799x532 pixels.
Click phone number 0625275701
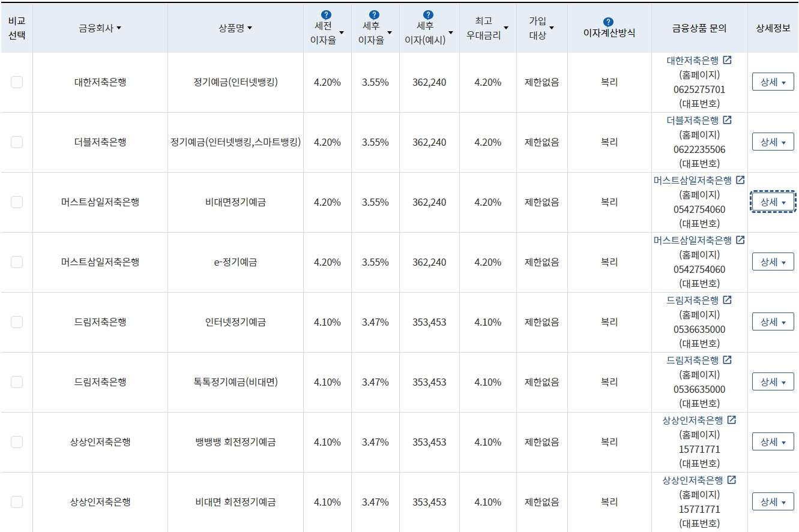699,89
